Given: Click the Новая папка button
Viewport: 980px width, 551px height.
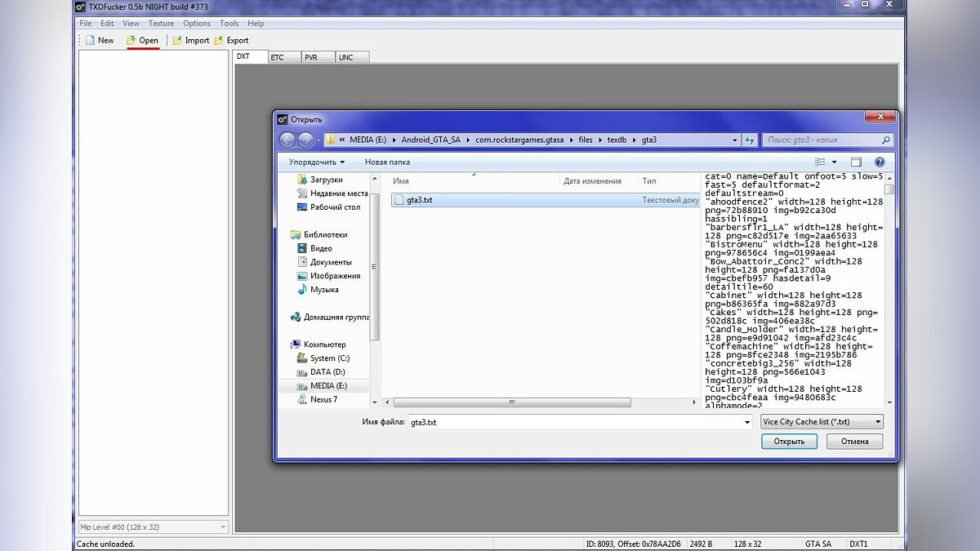Looking at the screenshot, I should [387, 162].
